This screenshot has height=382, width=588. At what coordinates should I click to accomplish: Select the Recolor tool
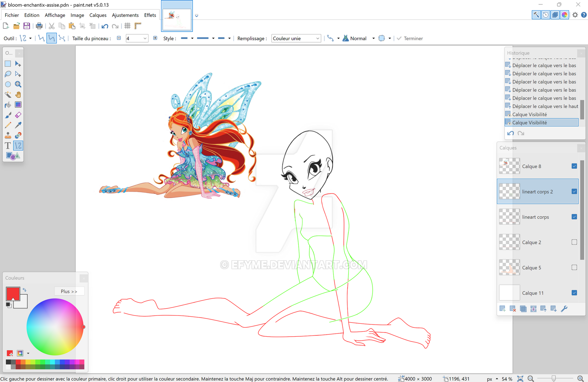tap(18, 136)
